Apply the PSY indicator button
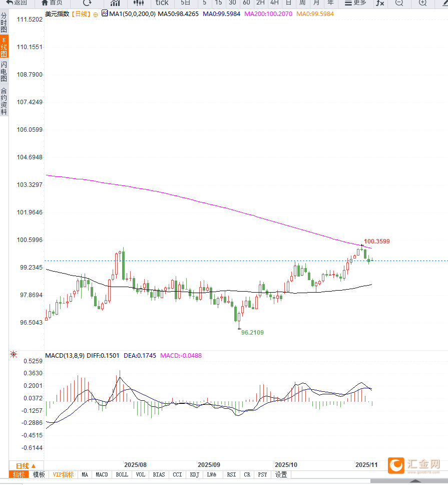The height and width of the screenshot is (485, 448). click(x=263, y=474)
